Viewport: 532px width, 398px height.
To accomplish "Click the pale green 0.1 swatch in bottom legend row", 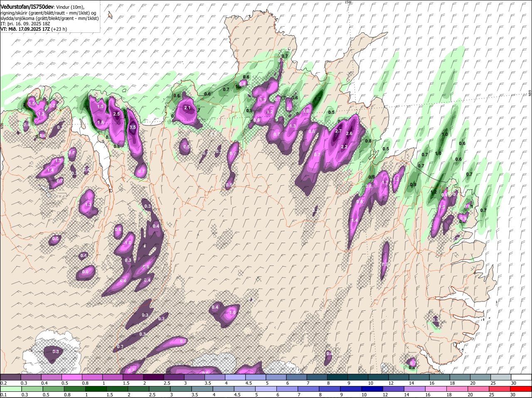I will pyautogui.click(x=10, y=389).
